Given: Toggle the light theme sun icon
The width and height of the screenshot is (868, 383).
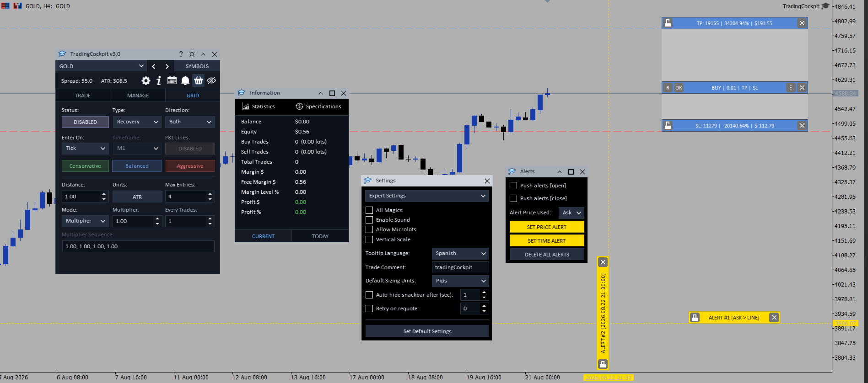Looking at the screenshot, I should (192, 54).
